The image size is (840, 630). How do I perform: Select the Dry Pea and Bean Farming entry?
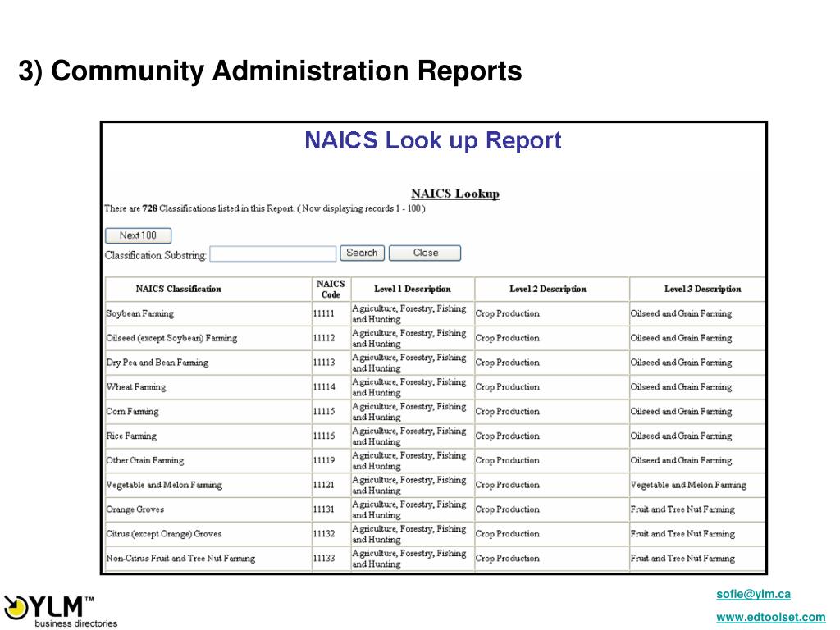point(157,363)
